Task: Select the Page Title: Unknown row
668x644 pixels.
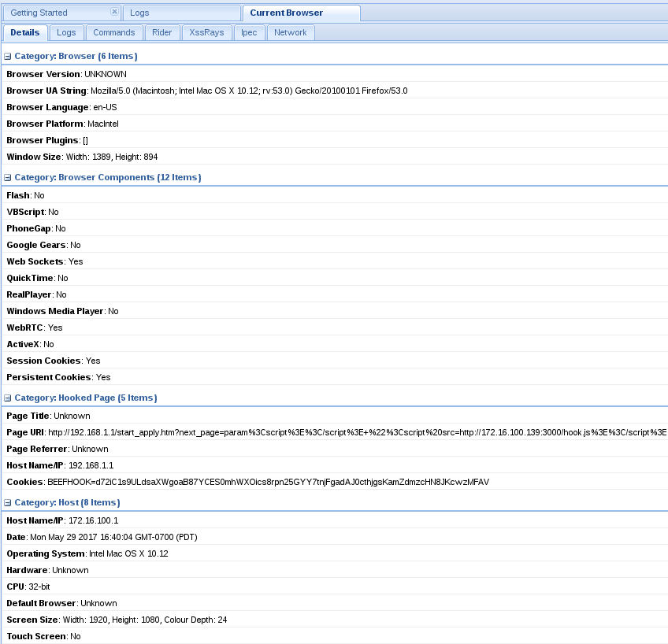Action: click(335, 416)
